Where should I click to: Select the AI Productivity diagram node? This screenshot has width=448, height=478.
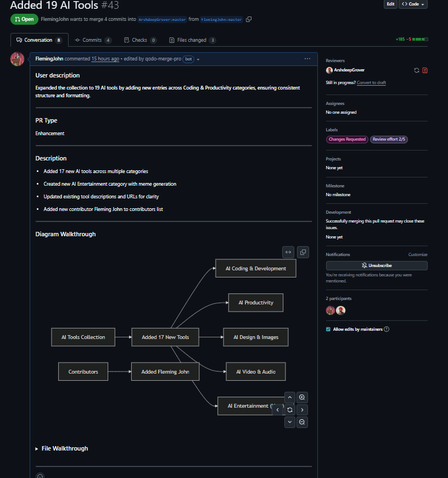click(255, 302)
